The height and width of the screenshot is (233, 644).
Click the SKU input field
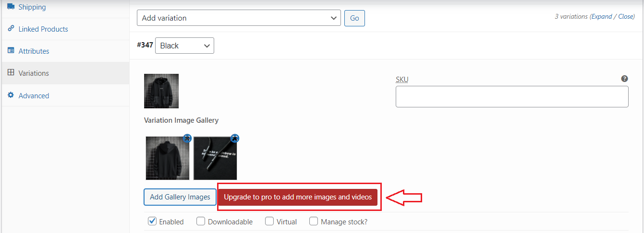(x=512, y=96)
